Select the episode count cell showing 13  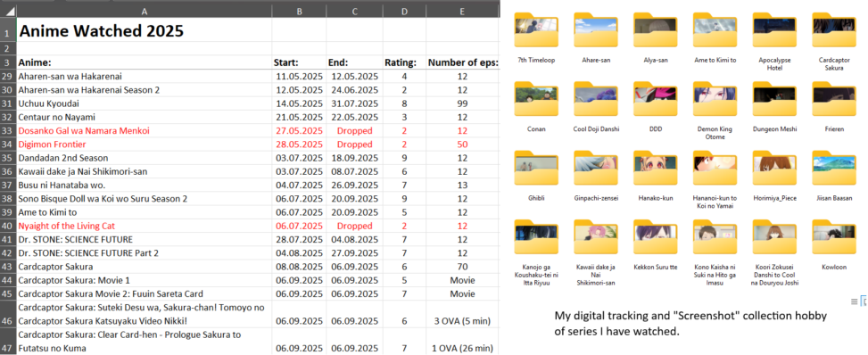[462, 185]
